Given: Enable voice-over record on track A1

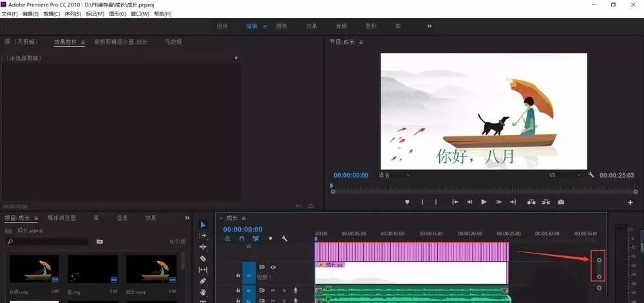Looking at the screenshot, I should pos(296,290).
